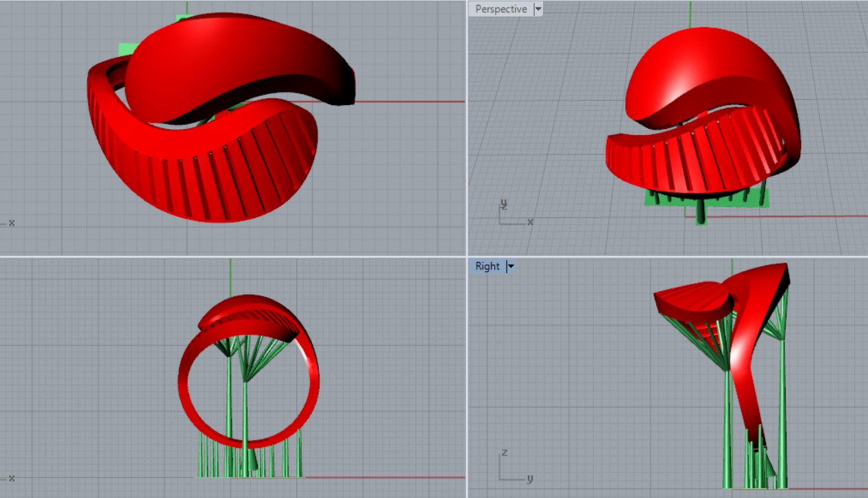This screenshot has height=498, width=868.
Task: Click the red axis line in Perspective viewport
Action: [788, 217]
